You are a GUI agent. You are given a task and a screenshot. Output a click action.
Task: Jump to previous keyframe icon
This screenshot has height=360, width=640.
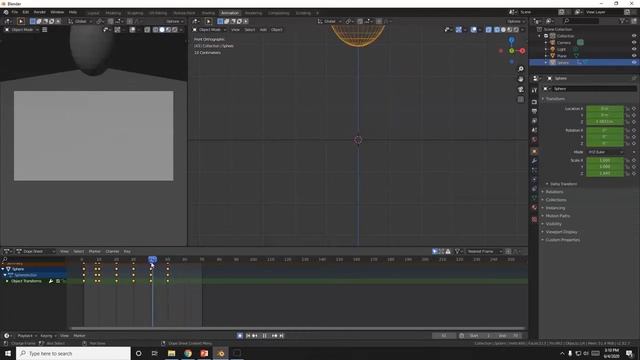pyautogui.click(x=255, y=336)
